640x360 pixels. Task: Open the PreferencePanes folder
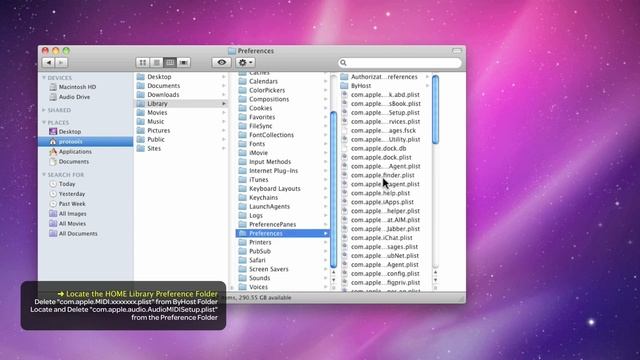pyautogui.click(x=282, y=224)
